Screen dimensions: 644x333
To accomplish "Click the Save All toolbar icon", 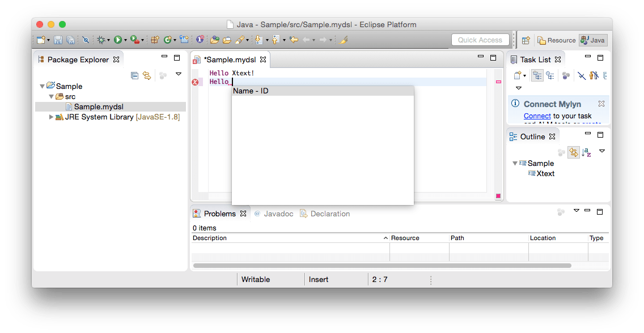I will click(x=70, y=40).
